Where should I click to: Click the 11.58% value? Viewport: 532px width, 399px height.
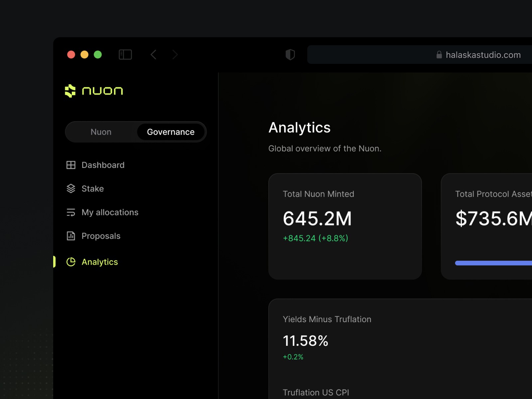(x=306, y=341)
